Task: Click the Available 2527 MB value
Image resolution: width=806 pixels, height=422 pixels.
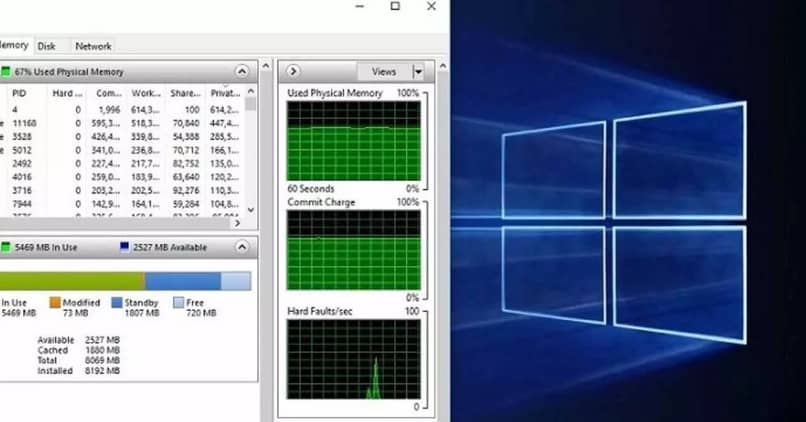Action: [x=102, y=340]
